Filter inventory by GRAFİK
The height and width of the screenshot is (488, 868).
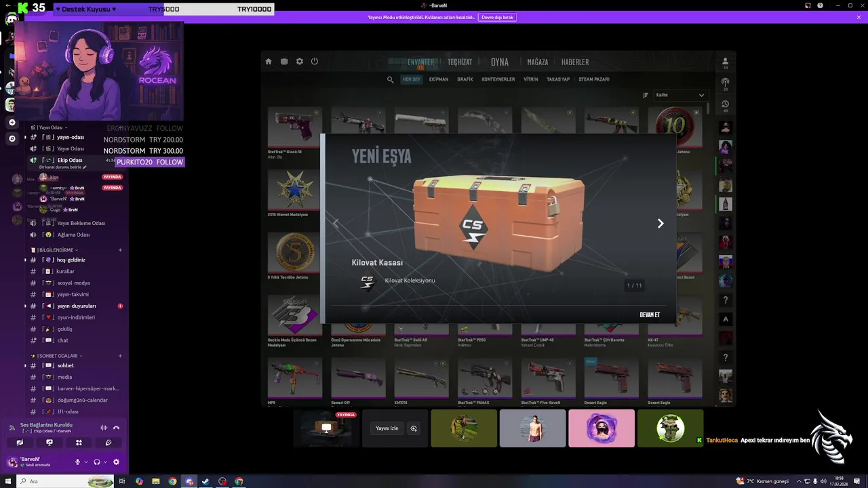(x=465, y=79)
